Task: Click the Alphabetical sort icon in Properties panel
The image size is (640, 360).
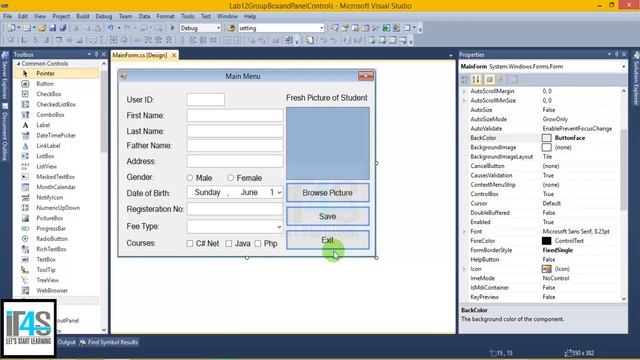Action: click(x=476, y=79)
